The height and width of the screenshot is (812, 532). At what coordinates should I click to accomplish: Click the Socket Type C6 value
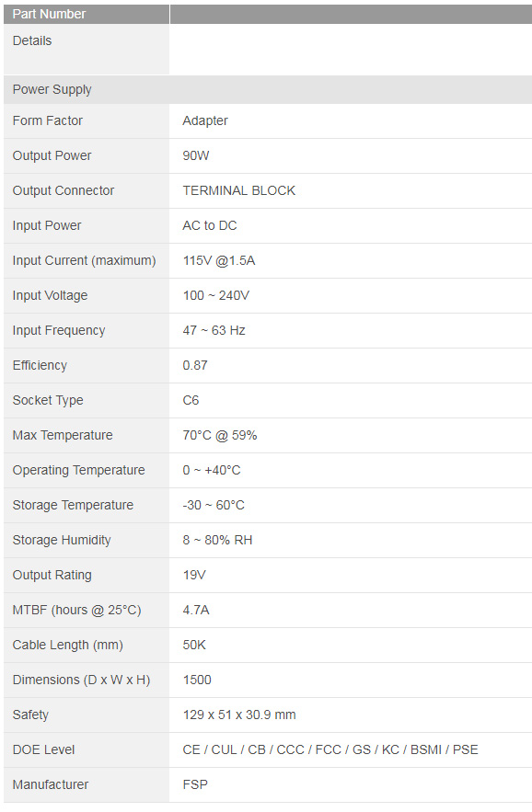pos(191,400)
